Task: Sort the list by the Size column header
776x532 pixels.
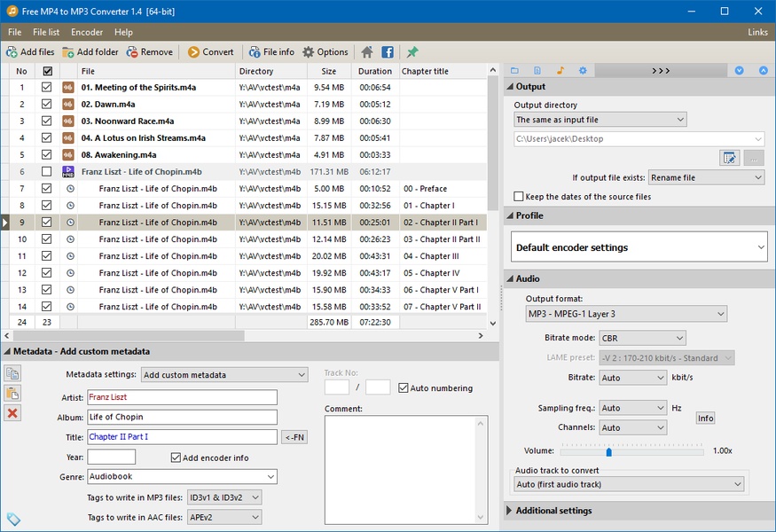Action: click(329, 71)
